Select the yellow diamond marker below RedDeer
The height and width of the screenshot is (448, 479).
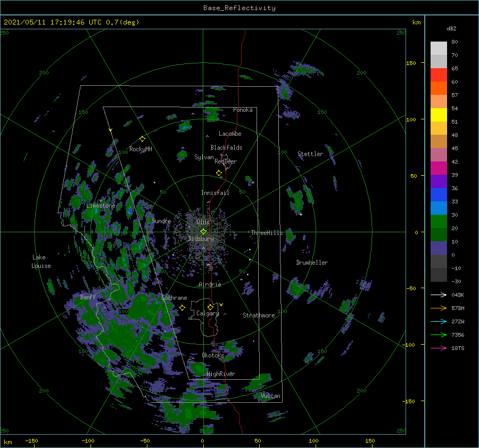(219, 173)
